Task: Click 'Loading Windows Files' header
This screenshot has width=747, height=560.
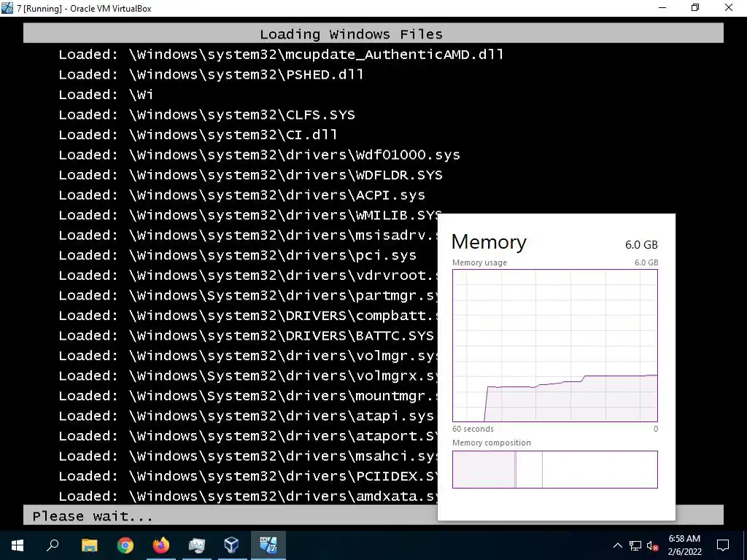Action: click(x=351, y=34)
